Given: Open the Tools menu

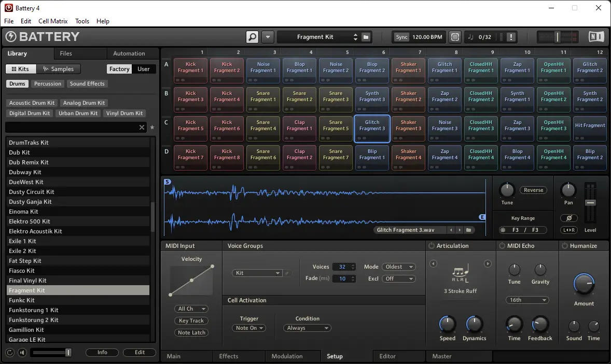Looking at the screenshot, I should (x=82, y=21).
